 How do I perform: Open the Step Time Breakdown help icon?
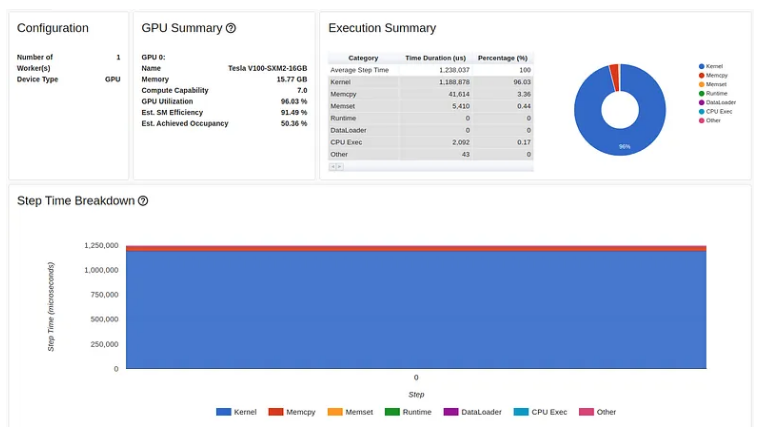pos(143,201)
